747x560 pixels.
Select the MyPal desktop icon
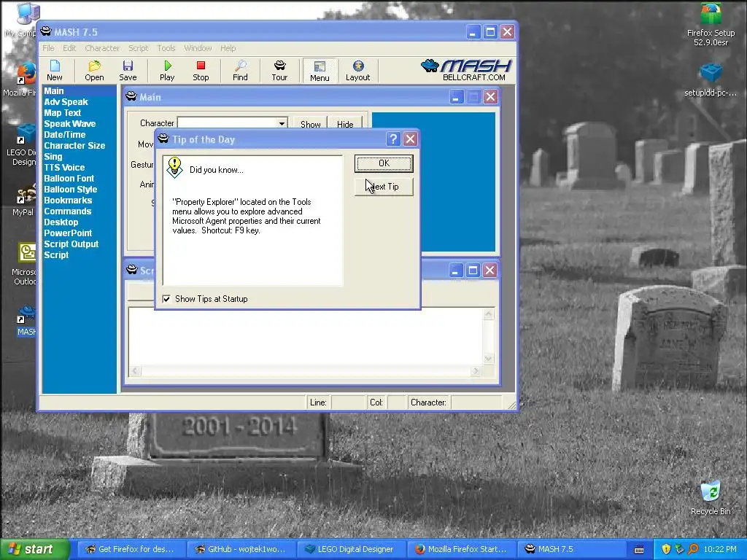(x=23, y=200)
